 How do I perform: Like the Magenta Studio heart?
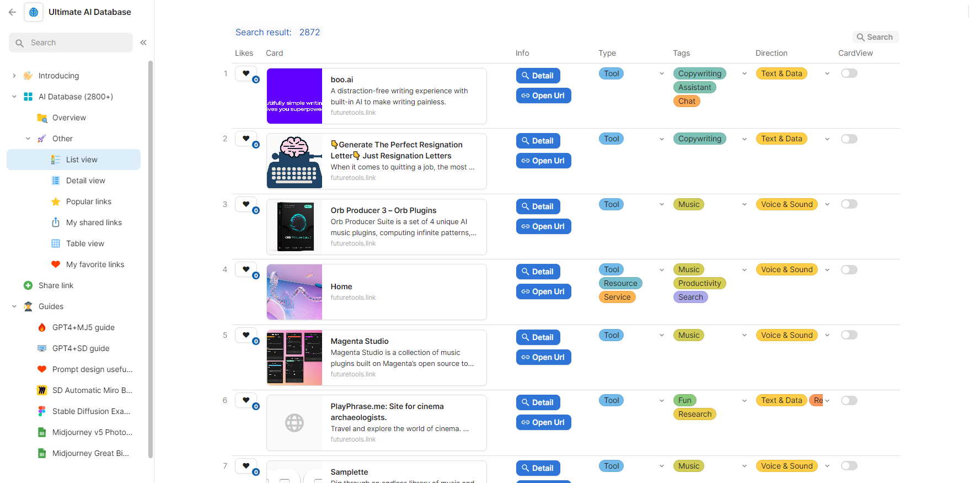point(246,335)
